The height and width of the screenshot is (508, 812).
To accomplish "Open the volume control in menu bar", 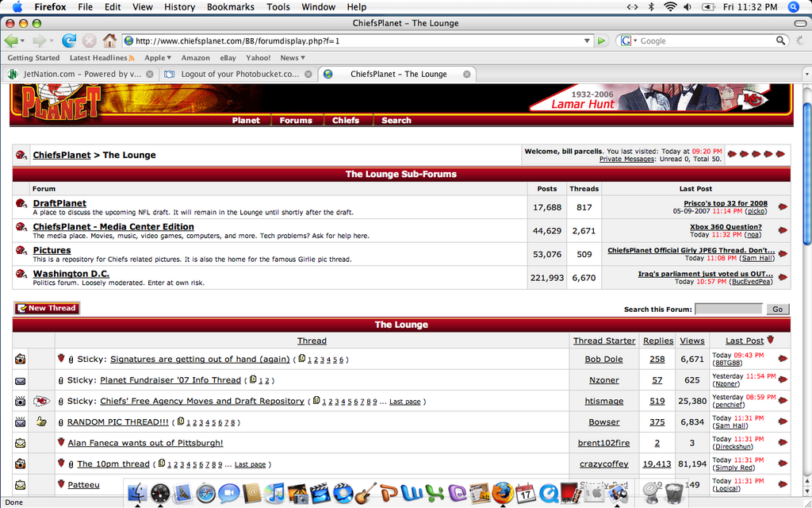I will 688,6.
